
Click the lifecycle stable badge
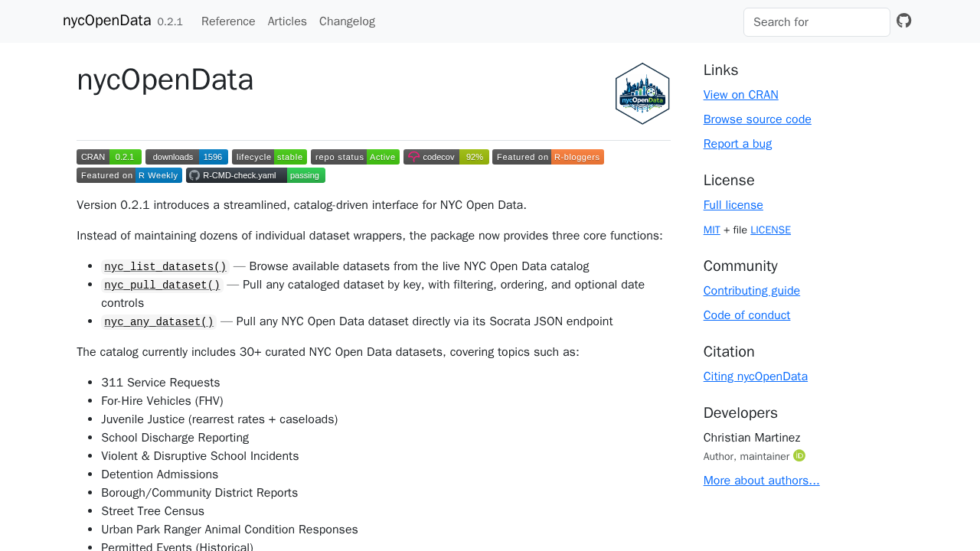coord(269,157)
